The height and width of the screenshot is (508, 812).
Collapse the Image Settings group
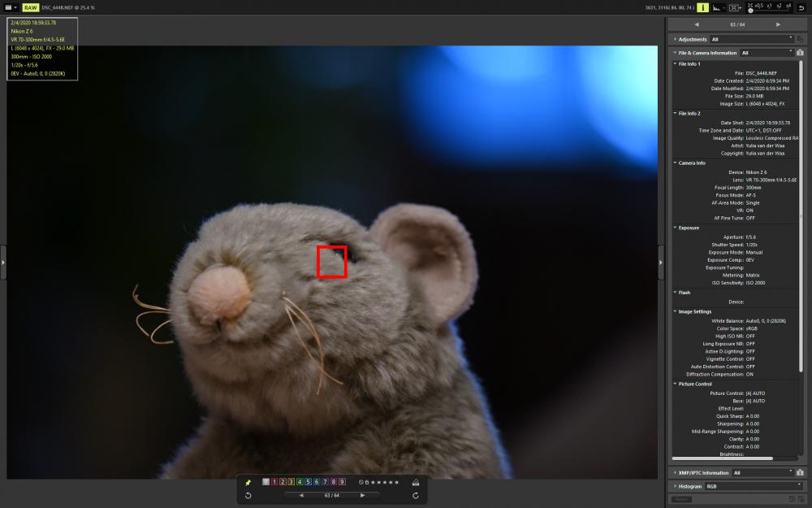(x=675, y=311)
